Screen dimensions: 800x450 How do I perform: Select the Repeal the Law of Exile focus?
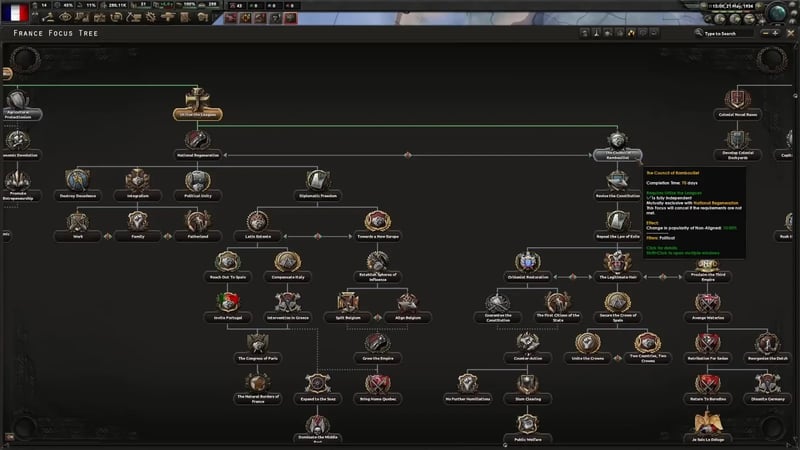[x=617, y=227]
